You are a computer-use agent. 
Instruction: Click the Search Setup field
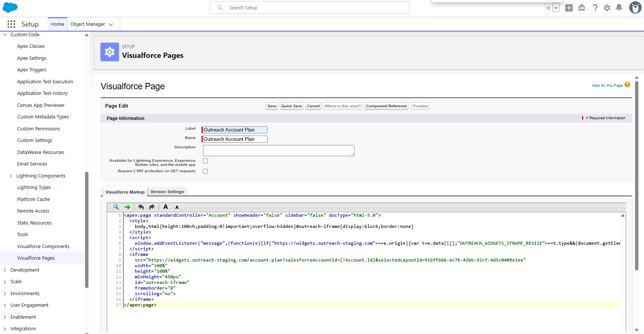pyautogui.click(x=310, y=8)
